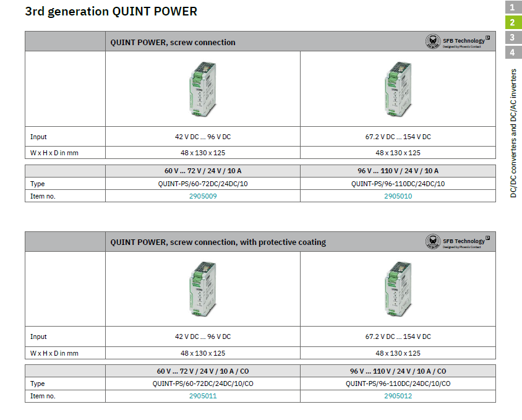Go to chapter tab 4
Image resolution: width=522 pixels, height=420 pixels.
[513, 53]
